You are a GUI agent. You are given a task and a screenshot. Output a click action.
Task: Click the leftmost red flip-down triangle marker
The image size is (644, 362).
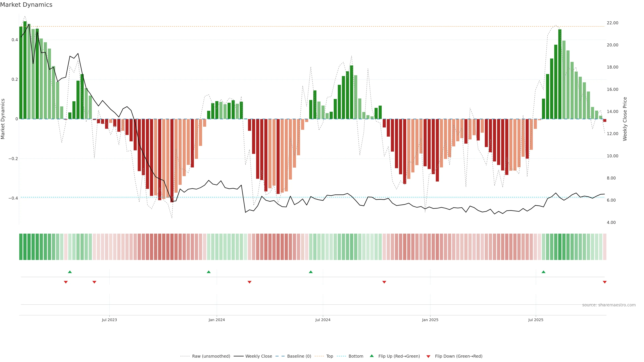click(x=66, y=282)
